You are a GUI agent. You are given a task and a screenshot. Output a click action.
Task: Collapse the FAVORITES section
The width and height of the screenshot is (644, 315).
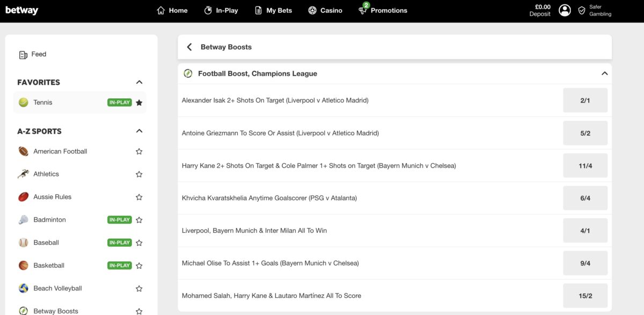139,82
